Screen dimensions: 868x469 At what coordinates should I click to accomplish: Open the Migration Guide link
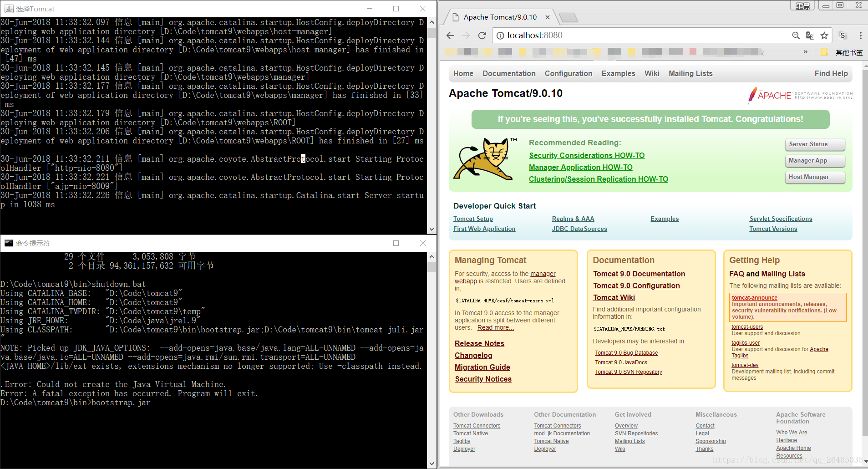pyautogui.click(x=482, y=367)
